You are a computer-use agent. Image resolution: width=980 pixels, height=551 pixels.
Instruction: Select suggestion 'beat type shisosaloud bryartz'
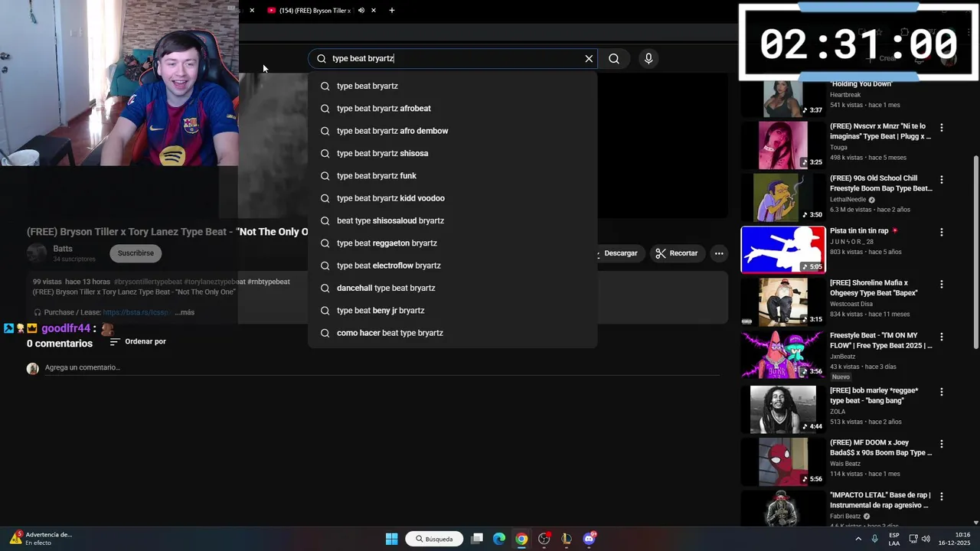[452, 220]
